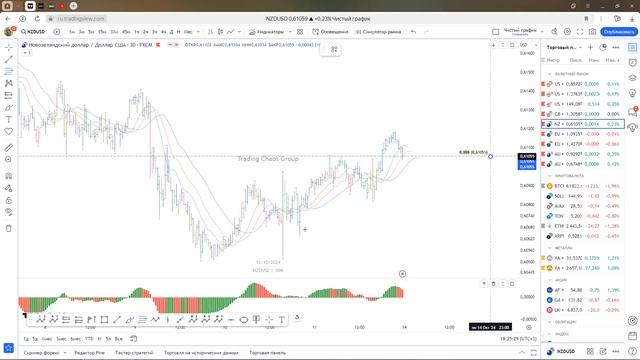Select the Text tool in left sidebar
640x360 pixels.
[x=9, y=120]
